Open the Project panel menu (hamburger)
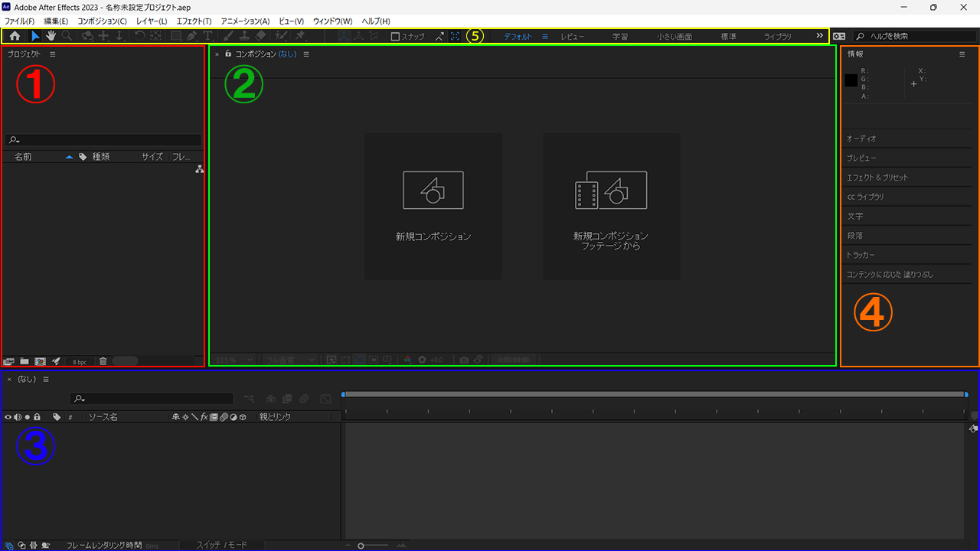The width and height of the screenshot is (980, 551). point(52,54)
